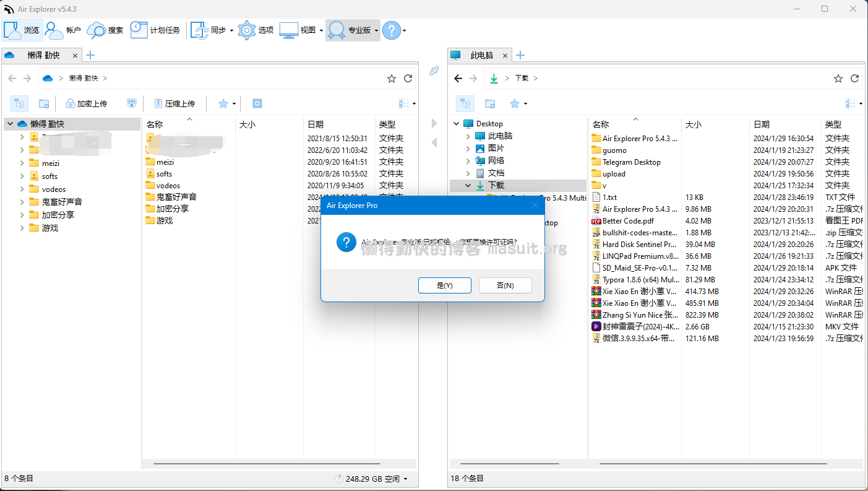868x491 pixels.
Task: Refresh the left cloud pane
Action: [408, 78]
